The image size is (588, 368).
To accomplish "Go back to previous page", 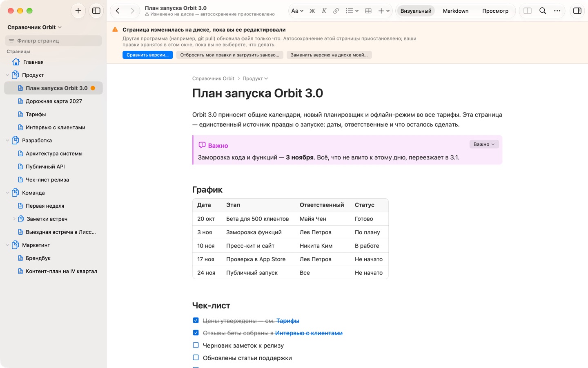I will [x=118, y=11].
